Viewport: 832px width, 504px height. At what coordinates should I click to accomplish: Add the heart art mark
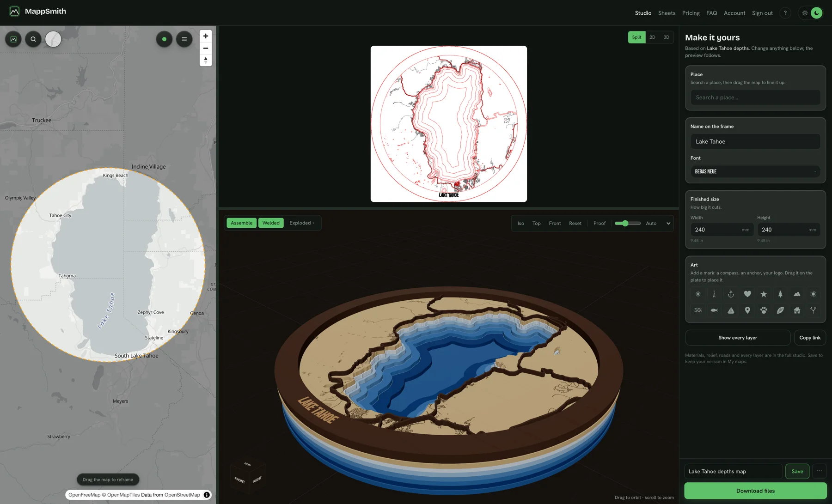click(x=747, y=294)
